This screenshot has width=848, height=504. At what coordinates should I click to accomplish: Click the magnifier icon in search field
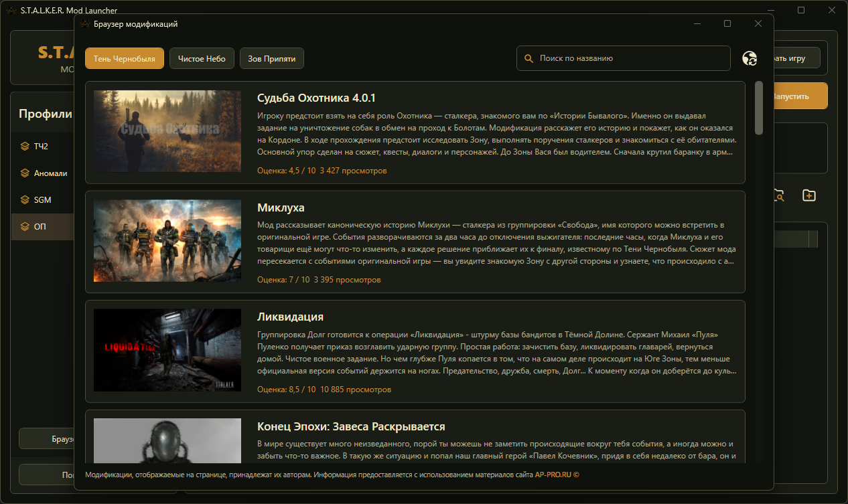pos(528,58)
